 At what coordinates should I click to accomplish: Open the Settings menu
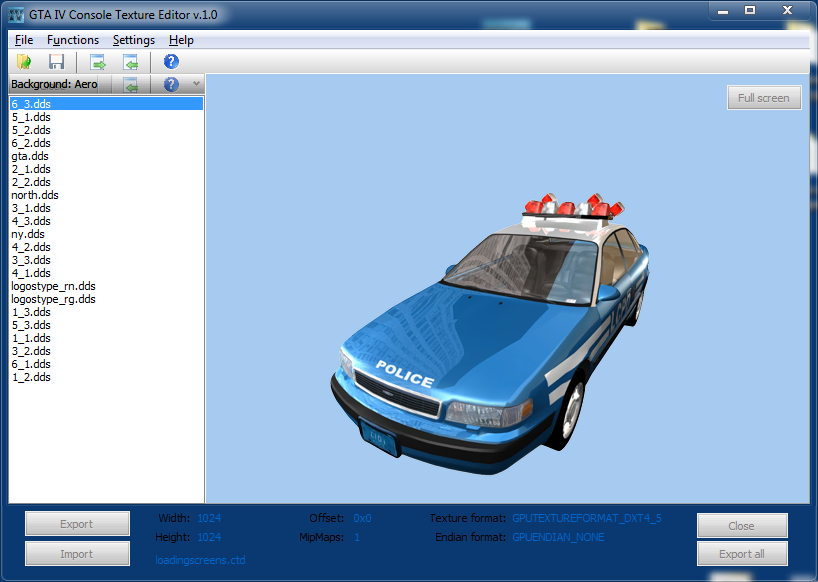[134, 40]
